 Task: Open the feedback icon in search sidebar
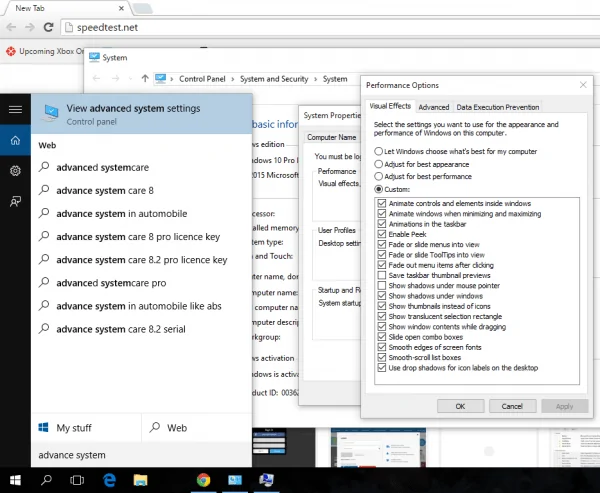point(15,201)
